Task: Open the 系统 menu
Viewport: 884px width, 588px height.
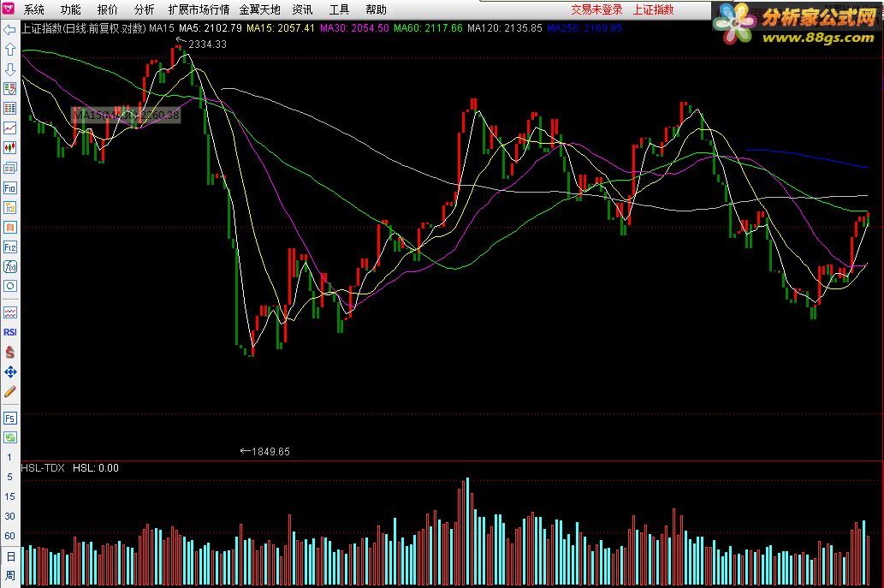Action: pyautogui.click(x=34, y=9)
